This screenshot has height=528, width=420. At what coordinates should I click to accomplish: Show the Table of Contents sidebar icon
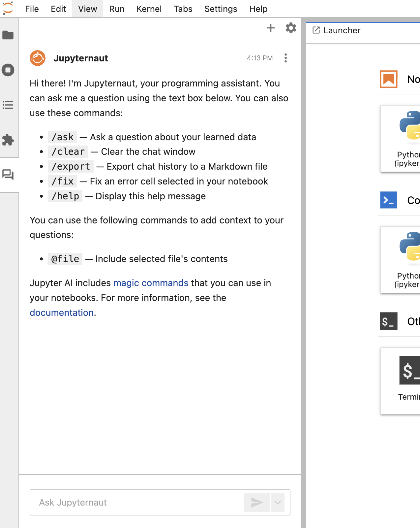pyautogui.click(x=8, y=105)
